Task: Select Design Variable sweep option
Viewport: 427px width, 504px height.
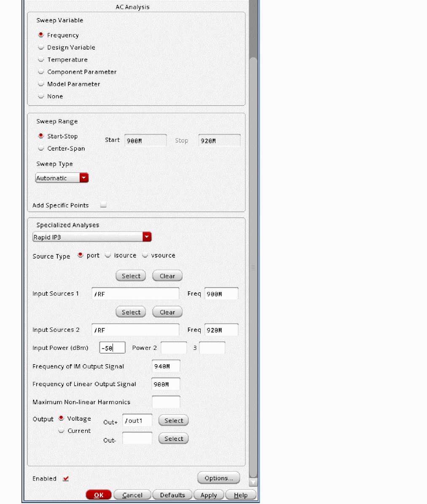Action: point(41,47)
